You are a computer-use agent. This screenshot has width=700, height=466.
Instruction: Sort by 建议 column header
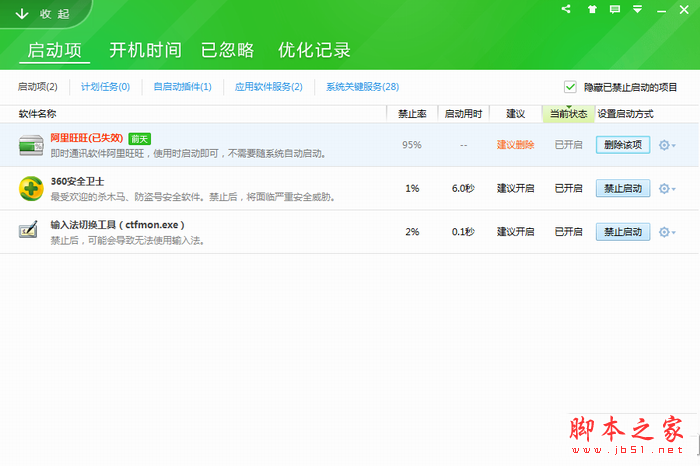point(515,114)
